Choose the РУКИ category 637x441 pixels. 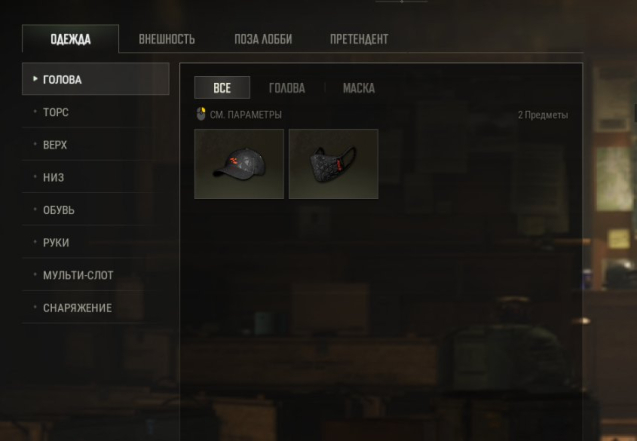pyautogui.click(x=95, y=242)
